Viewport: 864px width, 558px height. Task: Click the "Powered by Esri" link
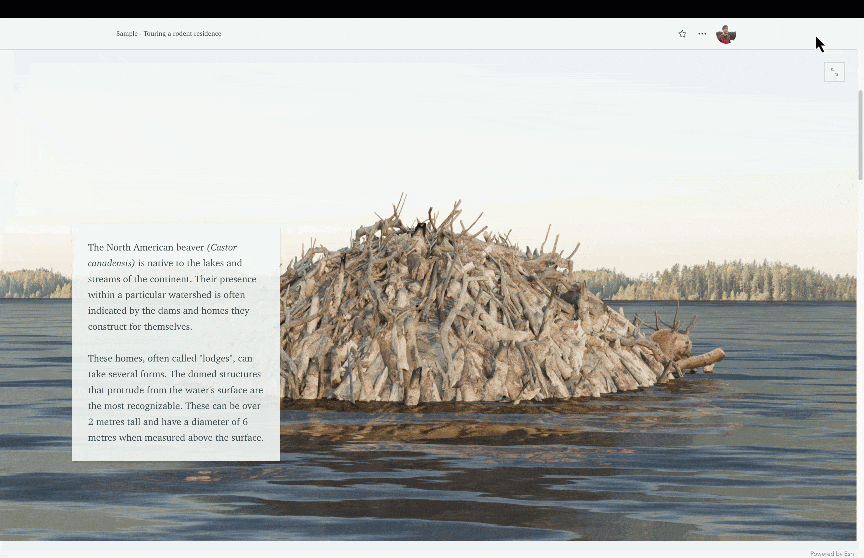coord(832,553)
